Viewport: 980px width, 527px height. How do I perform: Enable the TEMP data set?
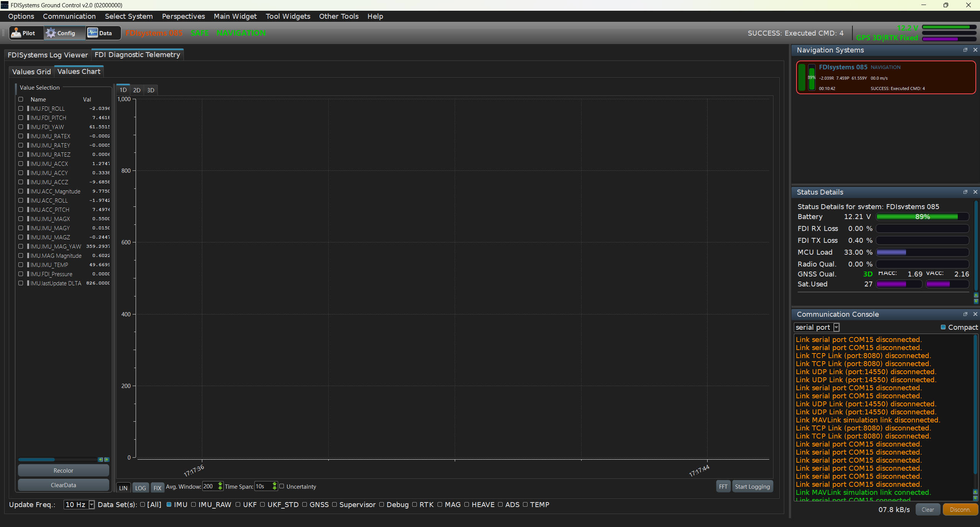click(x=525, y=504)
